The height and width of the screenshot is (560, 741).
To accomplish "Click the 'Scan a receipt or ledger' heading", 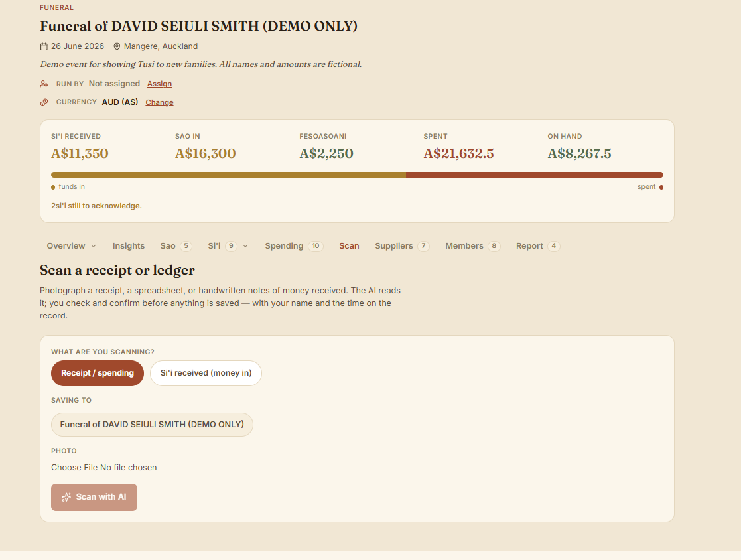I will pyautogui.click(x=117, y=270).
